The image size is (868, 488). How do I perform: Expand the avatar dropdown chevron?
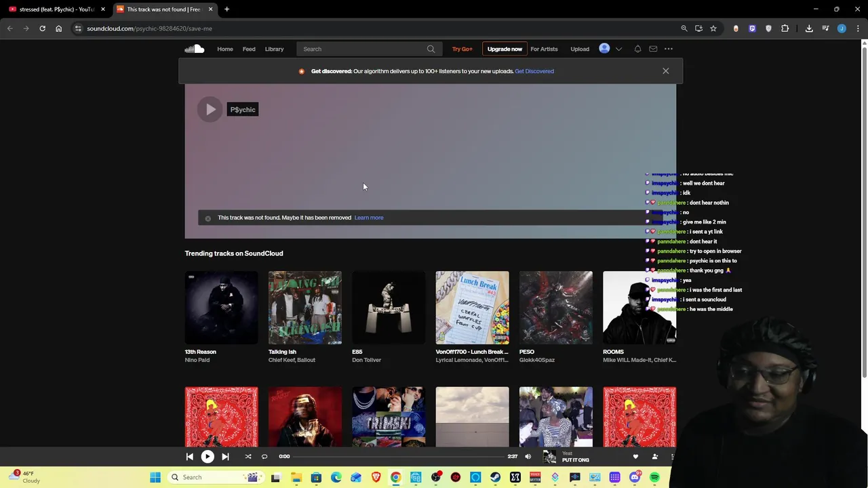click(618, 49)
